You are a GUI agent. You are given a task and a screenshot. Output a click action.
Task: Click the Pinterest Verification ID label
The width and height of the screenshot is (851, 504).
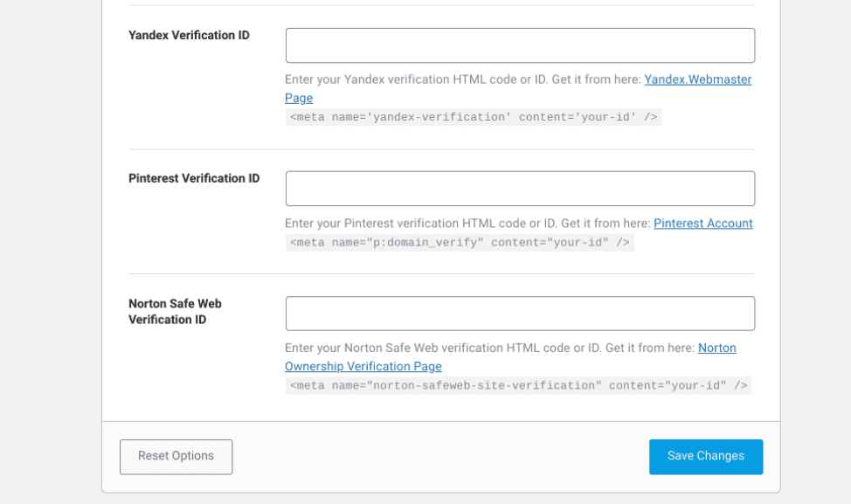[193, 178]
